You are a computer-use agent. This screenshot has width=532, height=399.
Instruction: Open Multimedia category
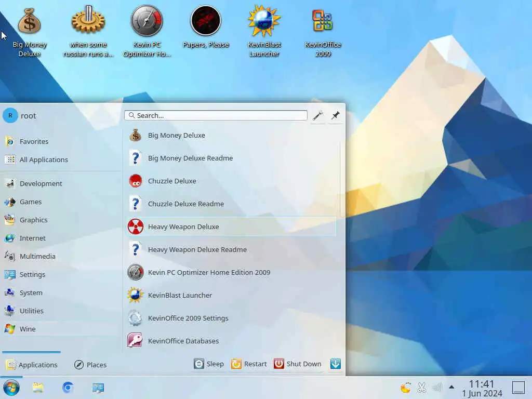[x=61, y=257]
